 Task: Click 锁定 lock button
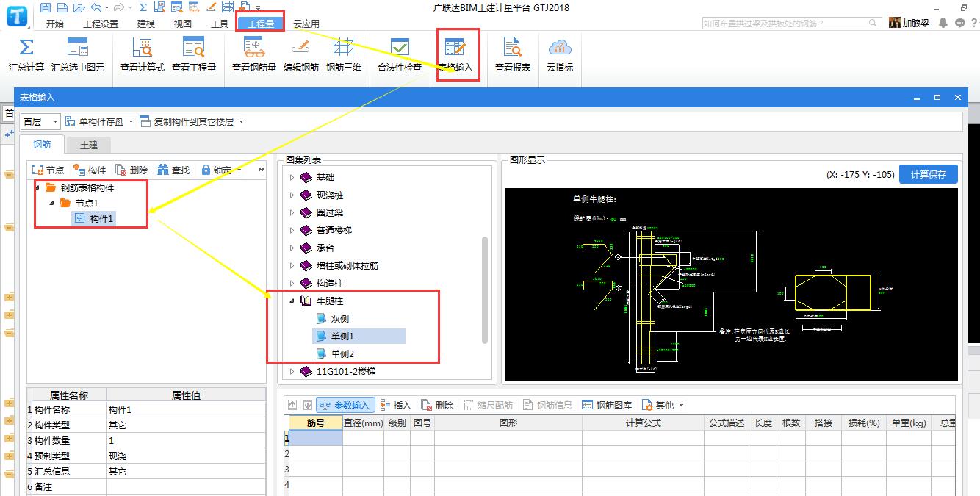coord(217,170)
